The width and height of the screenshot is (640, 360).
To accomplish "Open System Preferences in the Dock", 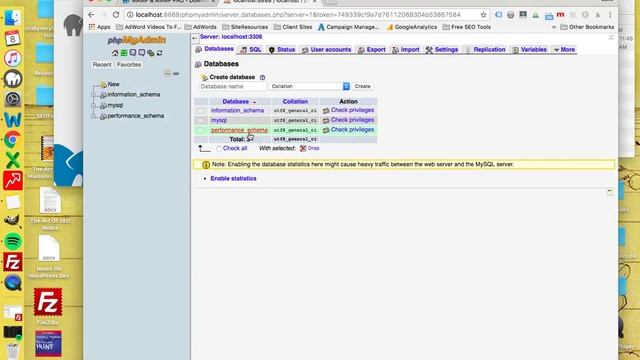I will [13, 99].
